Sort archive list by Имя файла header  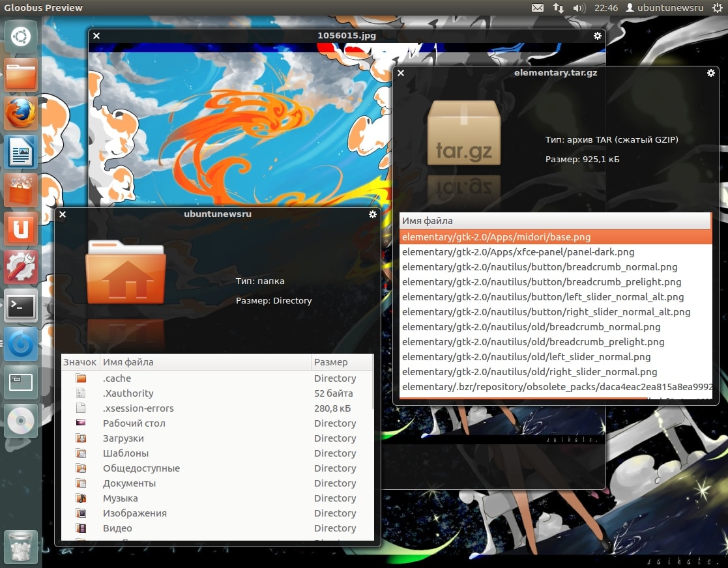(555, 221)
